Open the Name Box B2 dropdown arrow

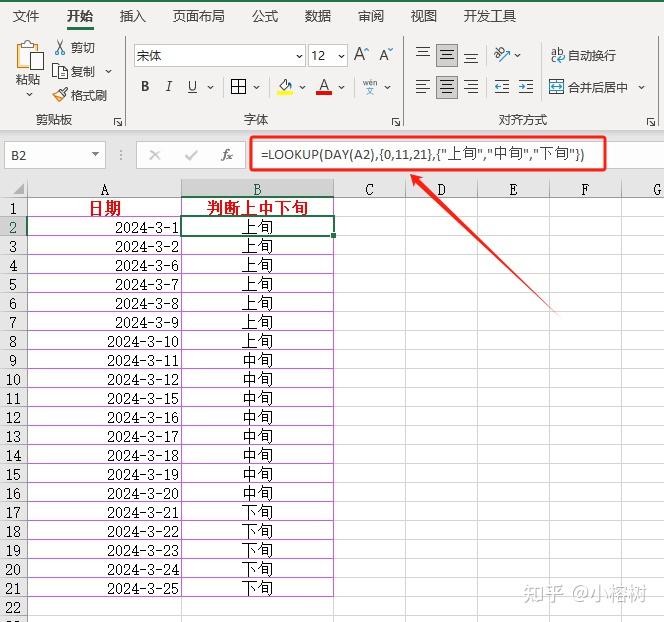(x=96, y=155)
